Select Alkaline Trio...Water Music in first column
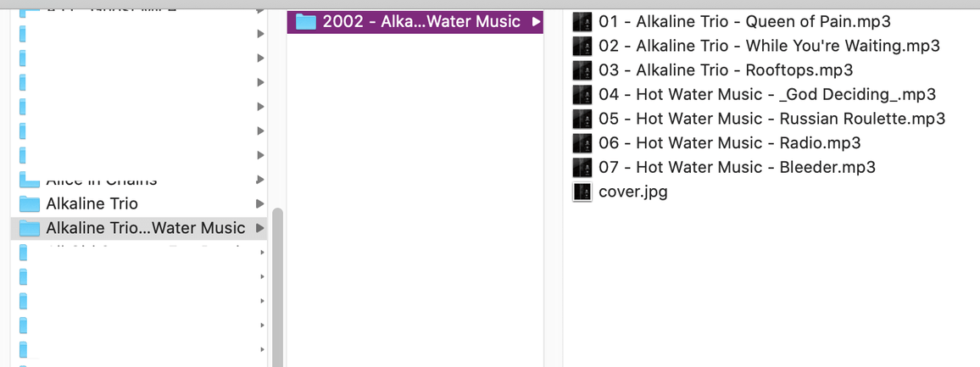The image size is (980, 367). tap(145, 228)
